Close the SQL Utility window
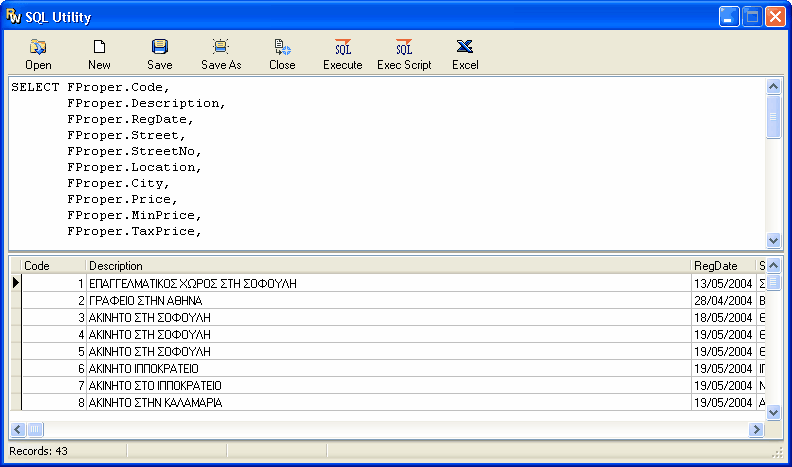This screenshot has height=467, width=792. (775, 17)
